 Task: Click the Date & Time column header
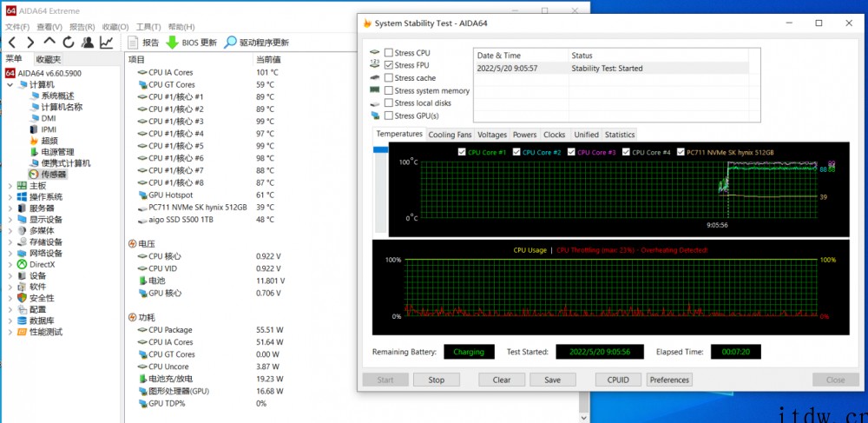click(521, 56)
